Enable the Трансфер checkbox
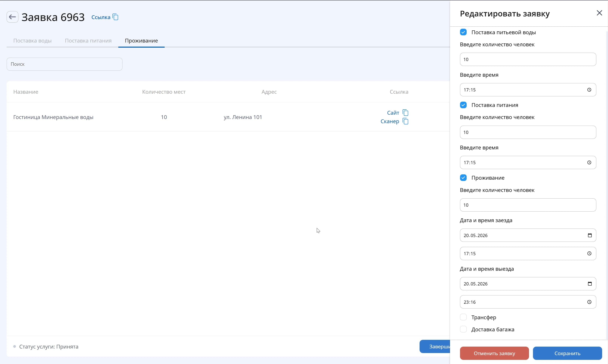Screen dimensions: 608x364 (x=463, y=317)
